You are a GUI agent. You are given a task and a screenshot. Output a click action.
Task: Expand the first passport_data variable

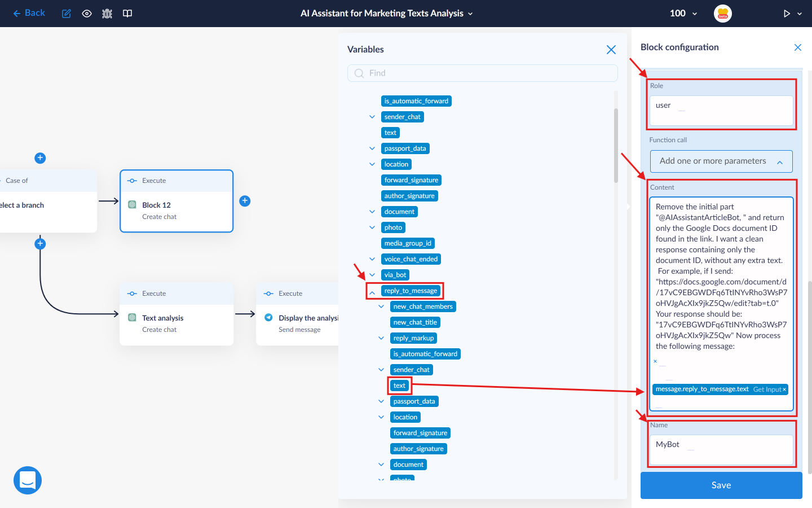tap(372, 148)
